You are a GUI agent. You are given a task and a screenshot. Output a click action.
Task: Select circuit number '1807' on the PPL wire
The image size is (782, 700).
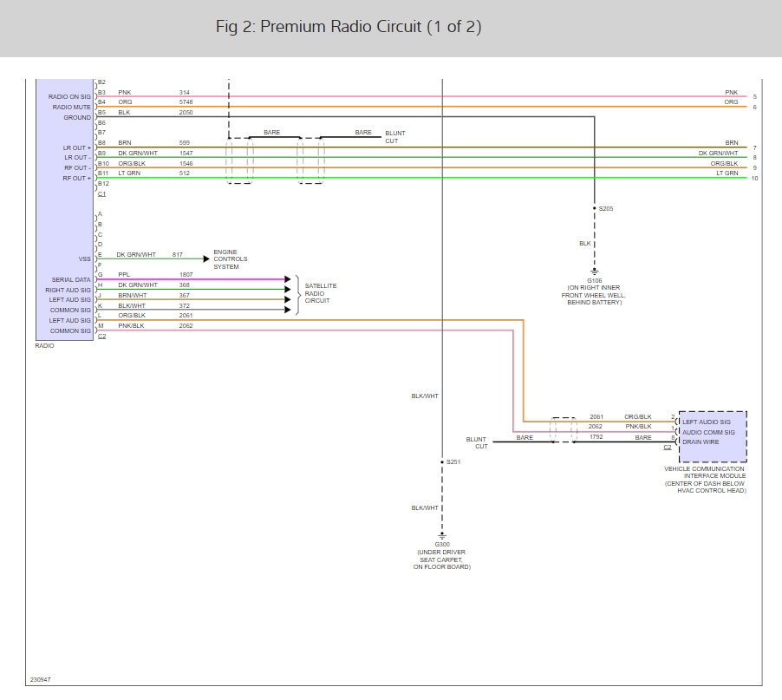[x=186, y=275]
